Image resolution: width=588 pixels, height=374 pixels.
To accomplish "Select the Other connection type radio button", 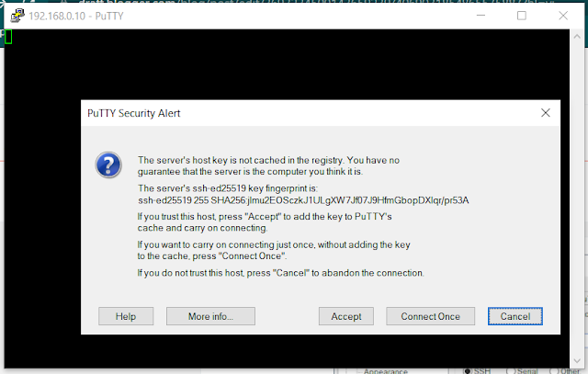I will pos(553,371).
